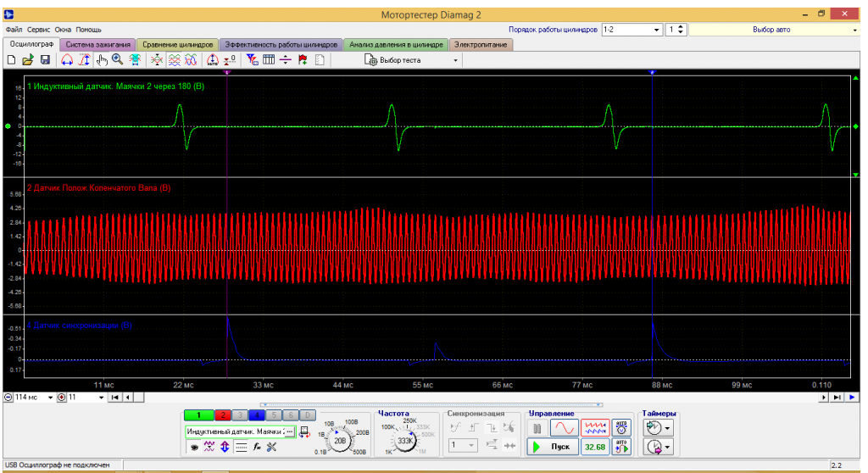
Task: Switch to the Сравнение цилиндров tab
Action: [x=177, y=44]
